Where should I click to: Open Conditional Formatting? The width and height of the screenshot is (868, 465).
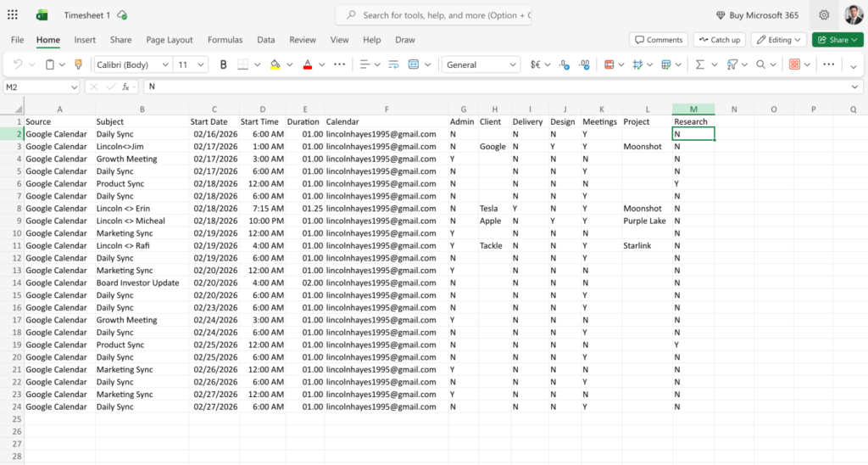tap(609, 64)
